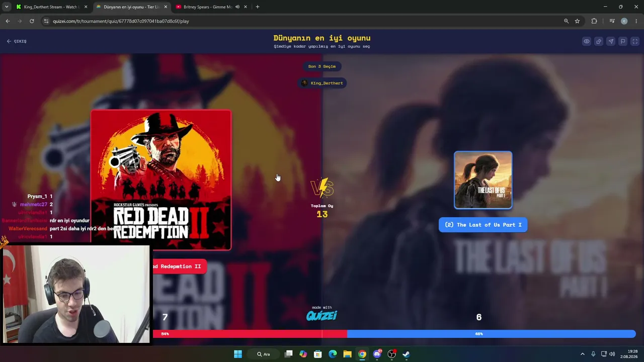Screen dimensions: 644x362
Task: Click the Ara taskbar search box
Action: 264,354
